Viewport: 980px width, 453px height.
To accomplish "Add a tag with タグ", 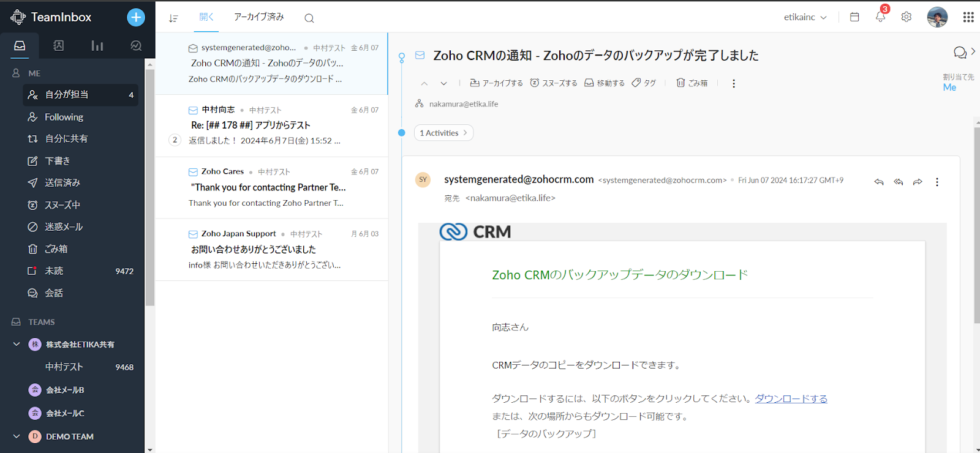I will pos(644,83).
